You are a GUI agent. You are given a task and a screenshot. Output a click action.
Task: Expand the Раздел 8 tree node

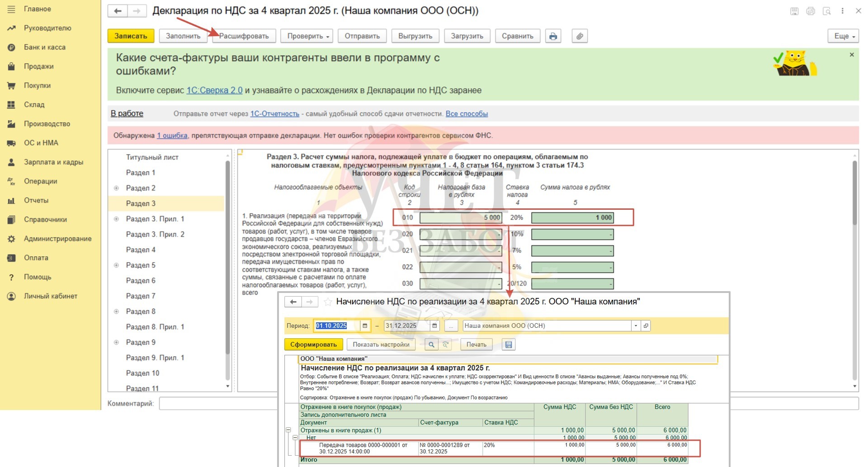116,311
